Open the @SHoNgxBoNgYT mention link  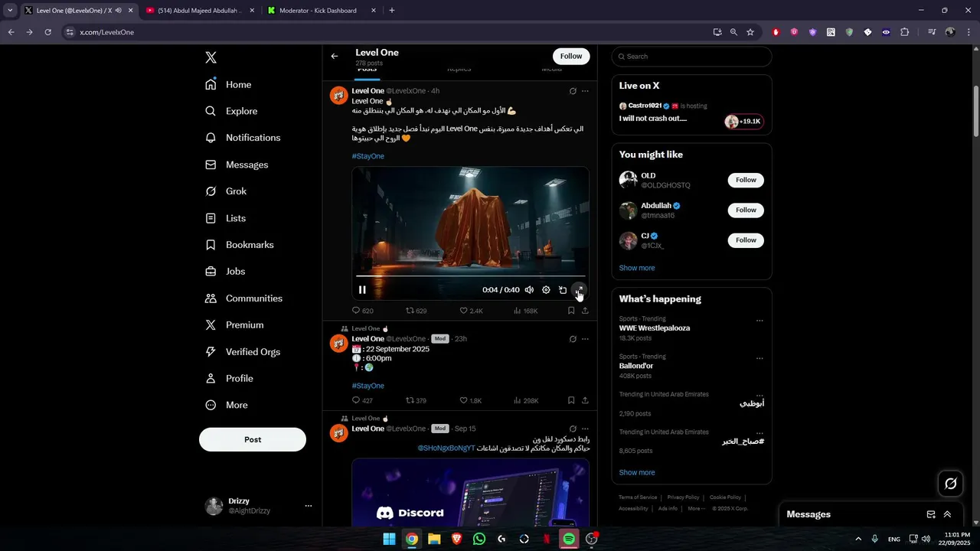446,448
